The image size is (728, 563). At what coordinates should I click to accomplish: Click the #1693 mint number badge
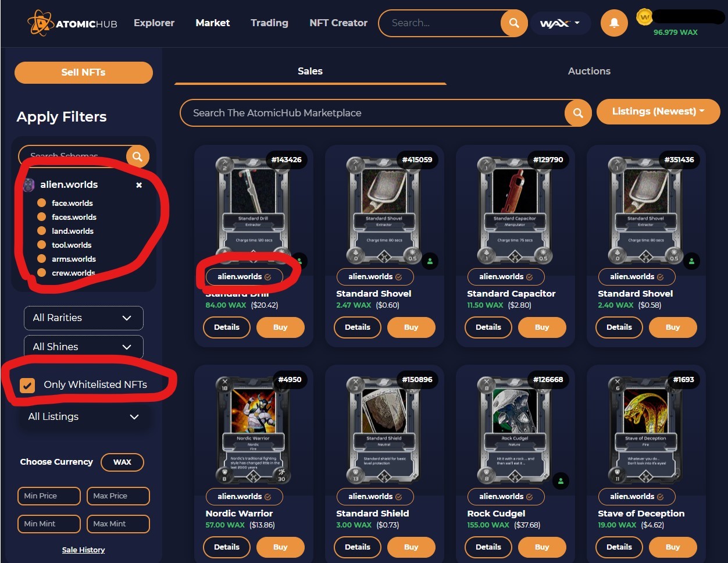(x=684, y=379)
